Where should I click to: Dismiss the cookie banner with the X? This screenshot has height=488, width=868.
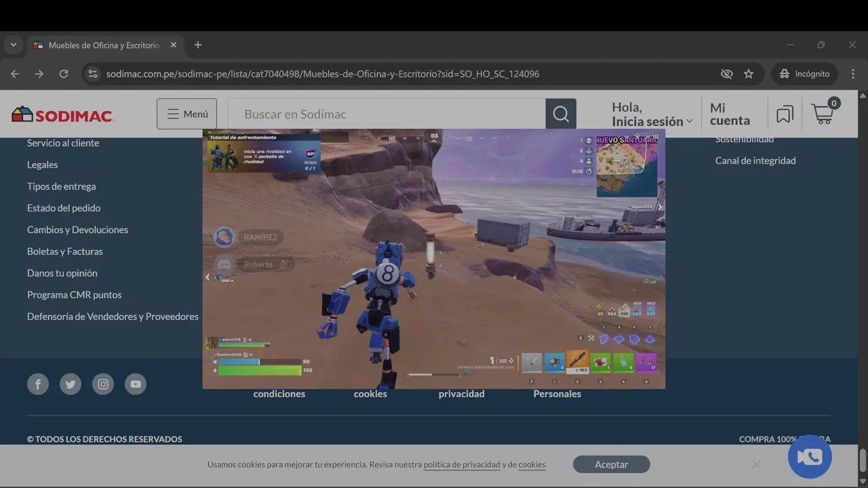click(757, 464)
